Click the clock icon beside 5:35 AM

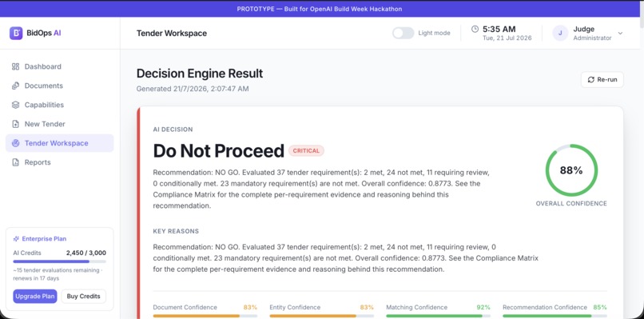click(475, 29)
